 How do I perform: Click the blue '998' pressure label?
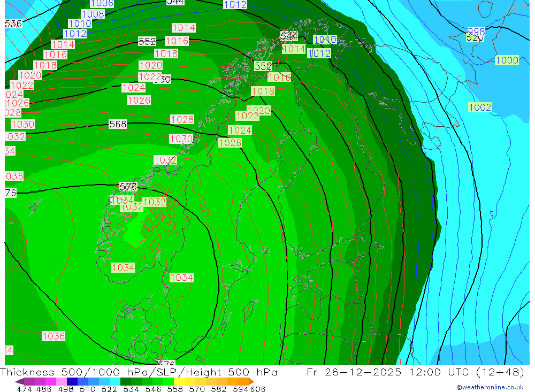click(x=476, y=32)
